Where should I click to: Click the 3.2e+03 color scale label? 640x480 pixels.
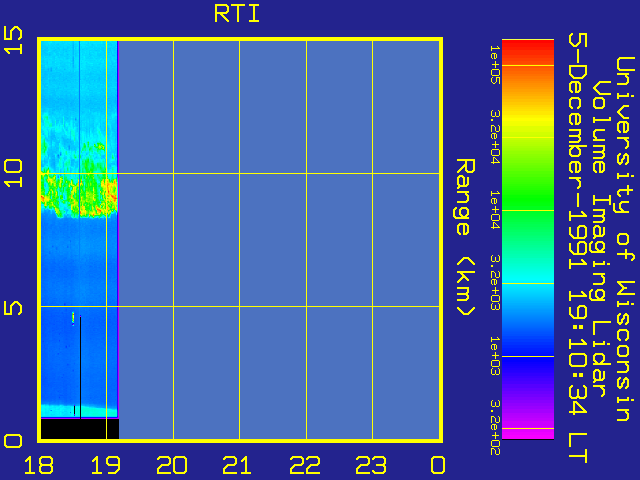tap(495, 282)
